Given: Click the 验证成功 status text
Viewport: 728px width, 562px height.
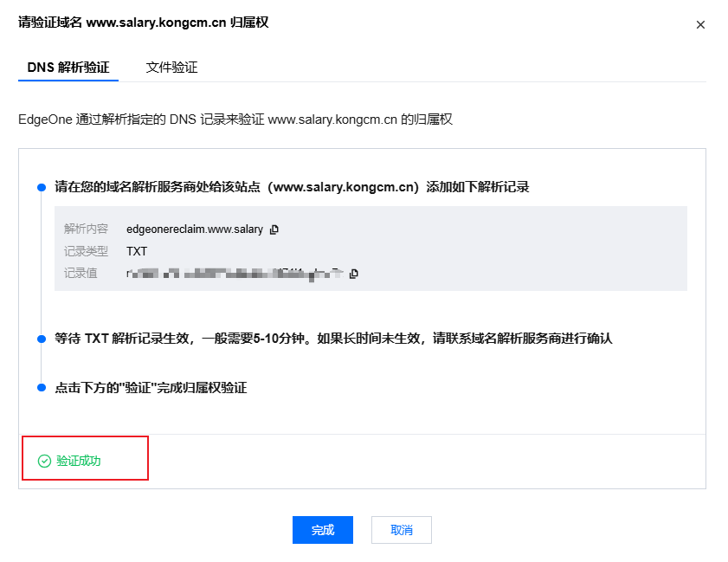Looking at the screenshot, I should click(79, 461).
